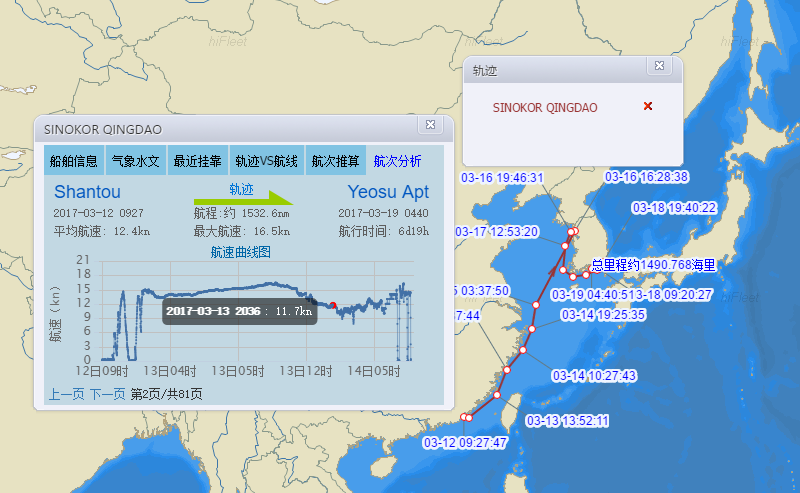800x493 pixels.
Task: Click SINOKOR QINGDAO entry in track list
Action: [545, 107]
